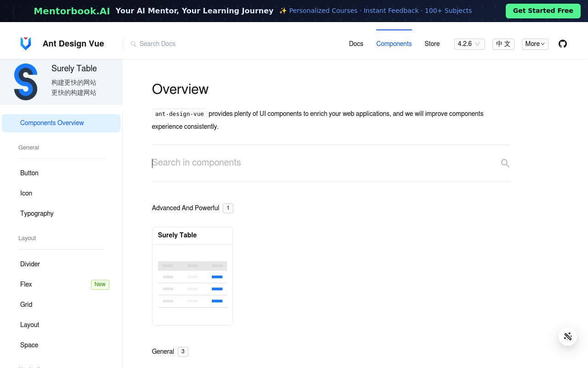Open the Surely Table component card
Image resolution: width=588 pixels, height=368 pixels.
click(x=192, y=276)
